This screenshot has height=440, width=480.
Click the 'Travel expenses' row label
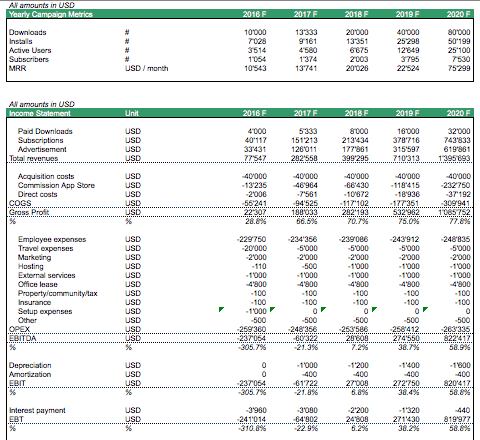point(45,248)
